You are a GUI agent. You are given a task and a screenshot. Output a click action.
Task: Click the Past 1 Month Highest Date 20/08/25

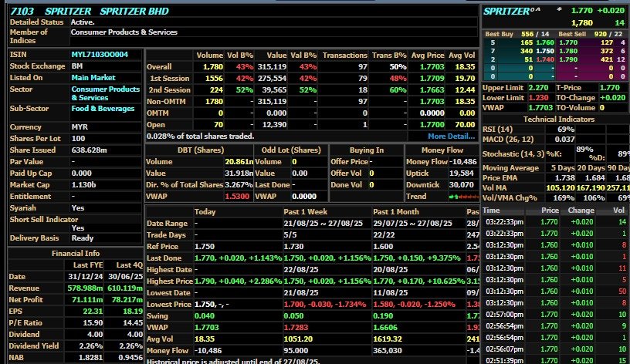click(x=391, y=270)
